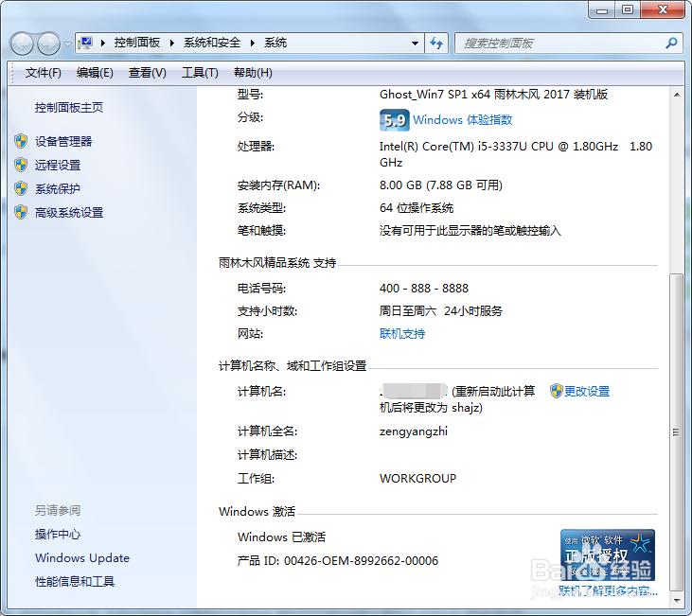Click the computer icon in address bar
This screenshot has height=616, width=692.
(85, 43)
